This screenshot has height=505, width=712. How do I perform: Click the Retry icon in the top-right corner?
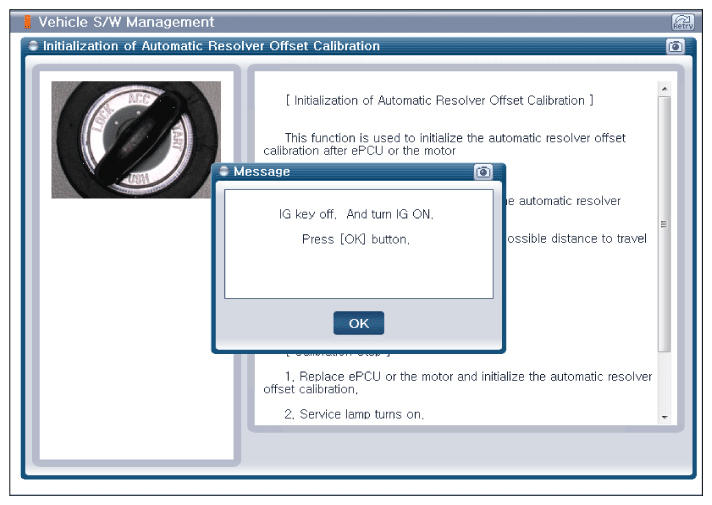tap(682, 22)
